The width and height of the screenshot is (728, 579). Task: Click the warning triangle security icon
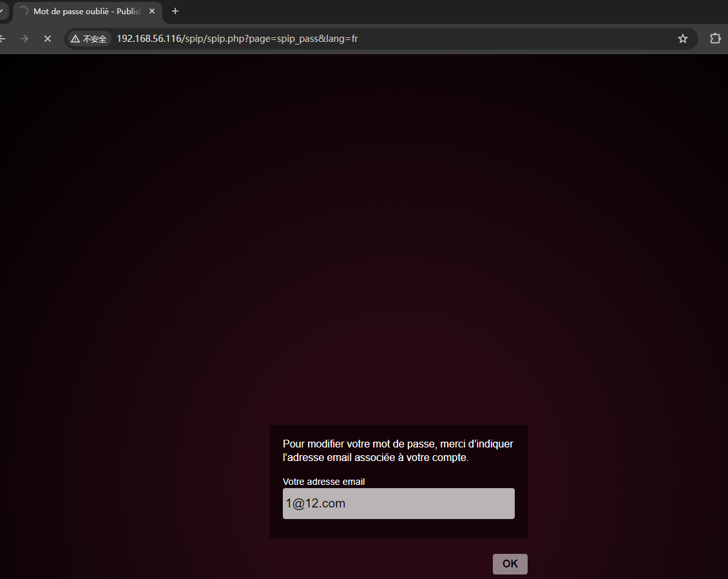coord(75,39)
